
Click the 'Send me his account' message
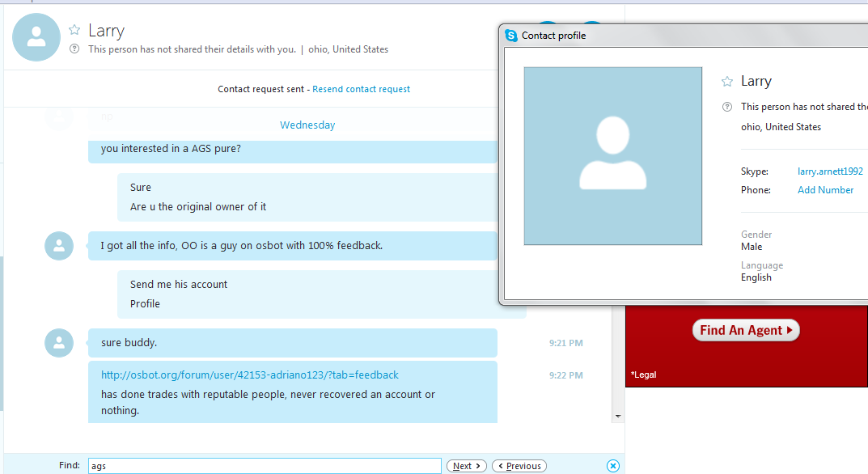tap(179, 284)
